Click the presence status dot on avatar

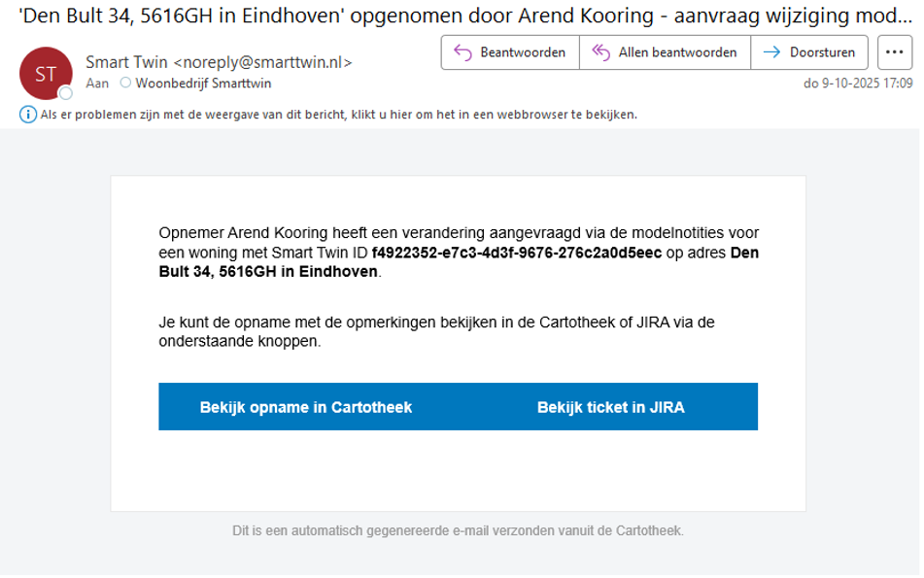66,93
